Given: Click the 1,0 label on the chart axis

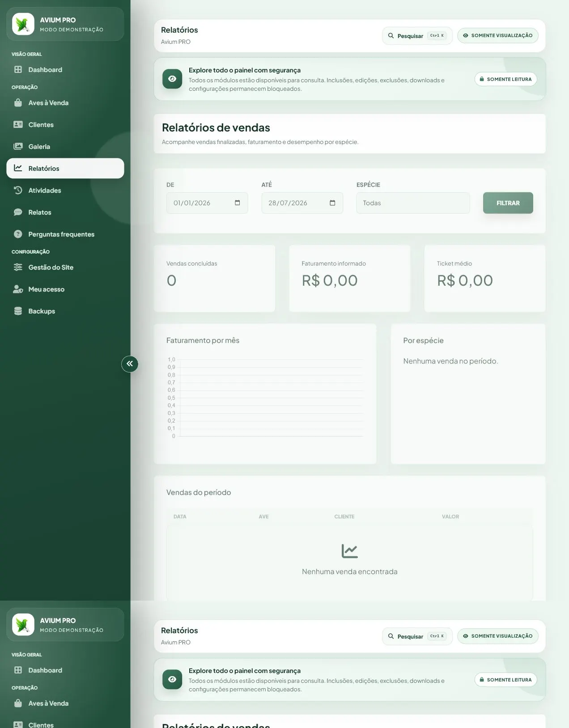Looking at the screenshot, I should point(171,360).
